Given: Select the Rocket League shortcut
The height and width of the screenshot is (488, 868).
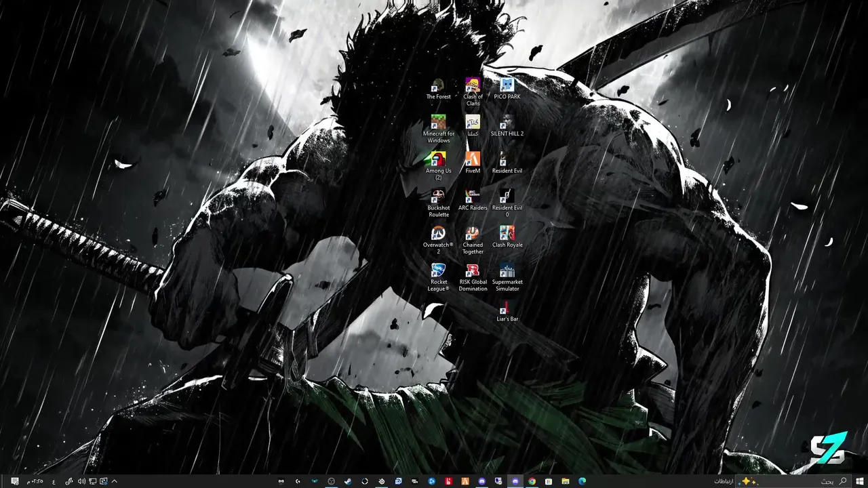Looking at the screenshot, I should (x=439, y=278).
